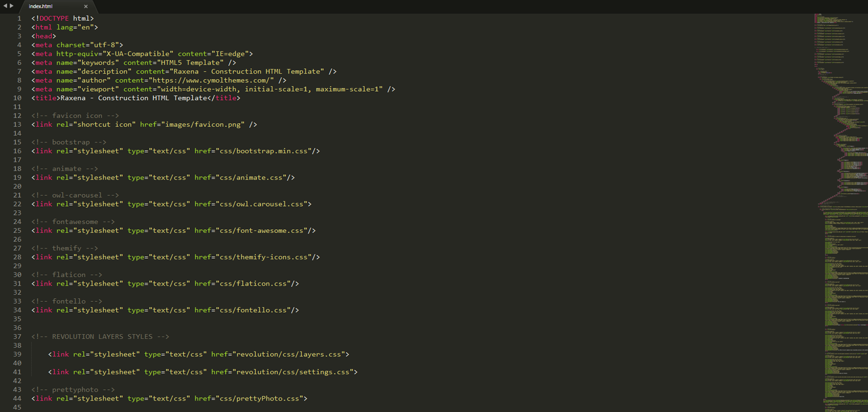Click the left tab-scroll arrow

[5, 6]
